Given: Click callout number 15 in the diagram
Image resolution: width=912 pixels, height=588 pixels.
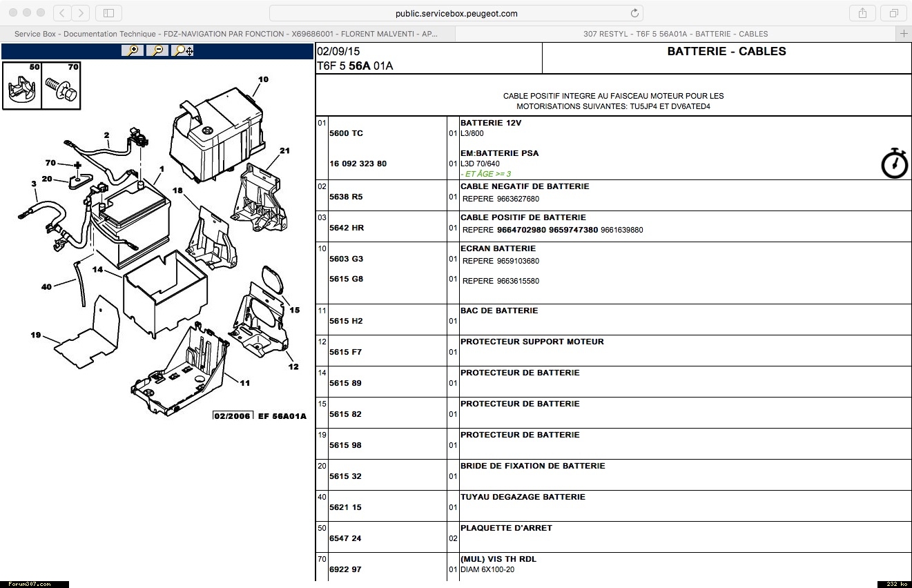Looking at the screenshot, I should coord(295,310).
